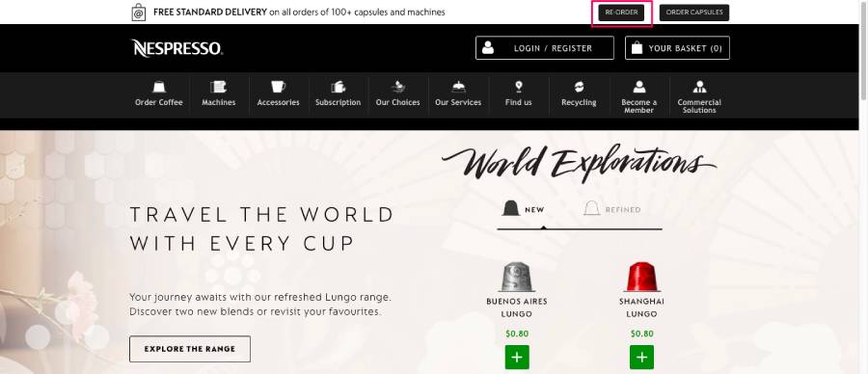Screen dimensions: 868x374
Task: Open Our Choices nav icon
Action: pyautogui.click(x=398, y=87)
